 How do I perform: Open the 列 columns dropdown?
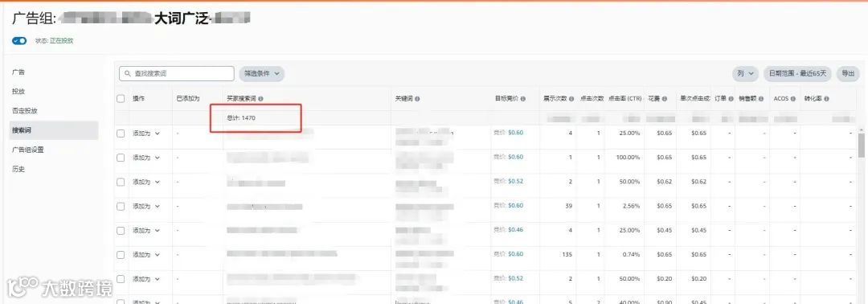745,74
